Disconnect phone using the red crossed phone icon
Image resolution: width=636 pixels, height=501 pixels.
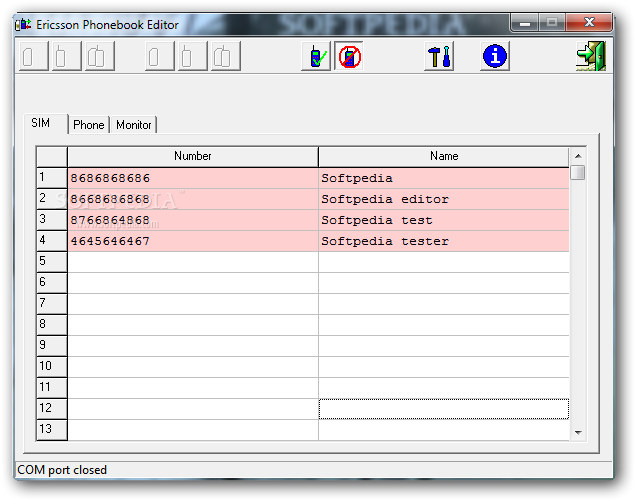coord(349,56)
